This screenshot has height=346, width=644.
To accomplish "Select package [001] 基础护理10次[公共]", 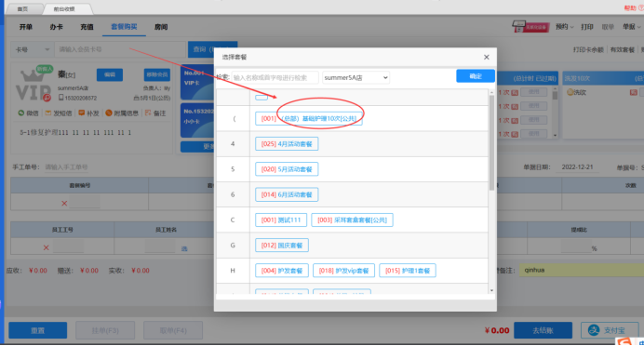I will (308, 119).
